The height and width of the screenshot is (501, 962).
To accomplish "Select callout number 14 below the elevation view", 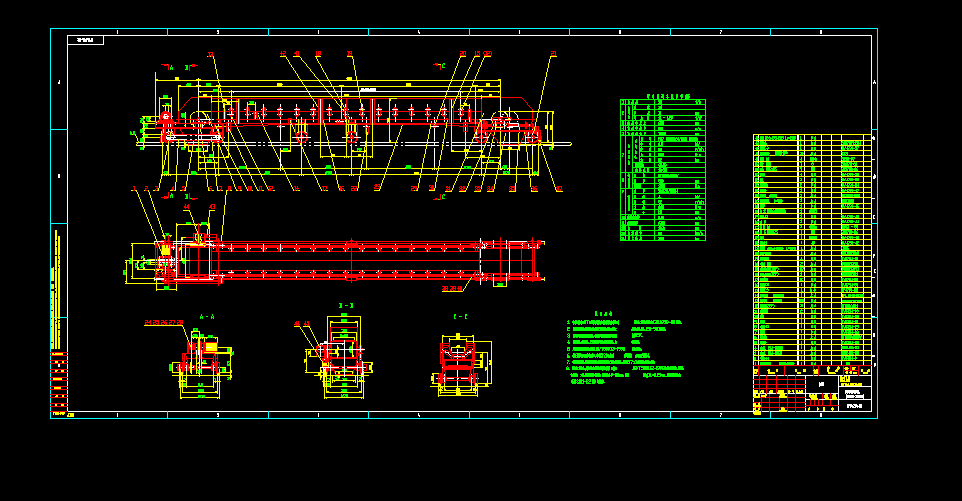I will 296,189.
